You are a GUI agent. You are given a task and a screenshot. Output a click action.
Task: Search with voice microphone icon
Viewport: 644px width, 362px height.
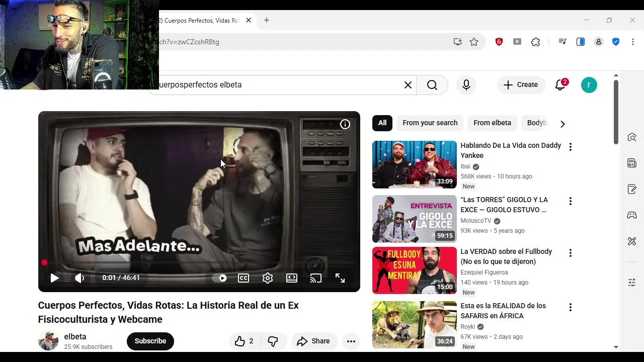466,85
